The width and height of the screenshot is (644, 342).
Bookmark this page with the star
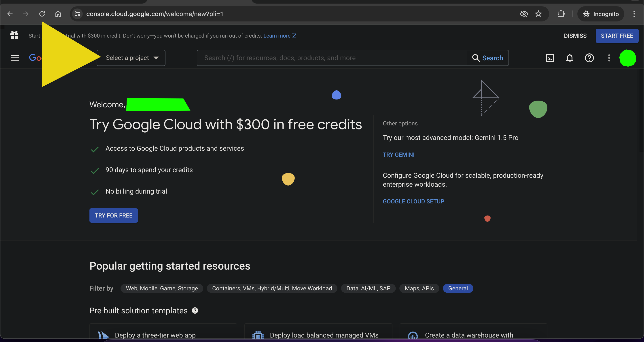538,14
